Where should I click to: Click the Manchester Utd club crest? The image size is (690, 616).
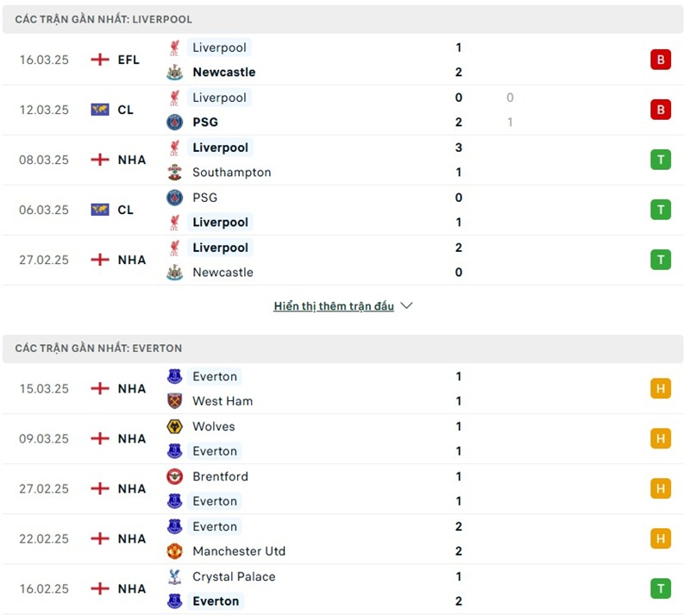coord(175,551)
